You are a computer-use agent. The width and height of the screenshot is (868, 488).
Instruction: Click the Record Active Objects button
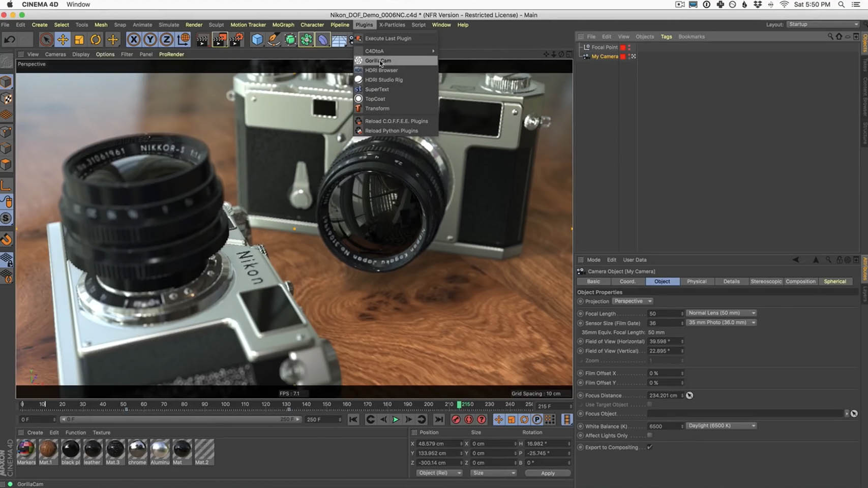[456, 419]
